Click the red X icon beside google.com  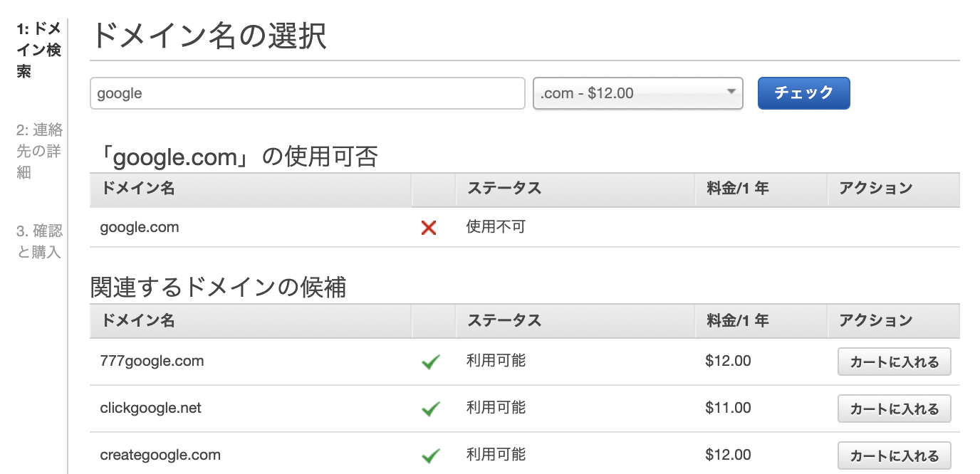pyautogui.click(x=429, y=228)
